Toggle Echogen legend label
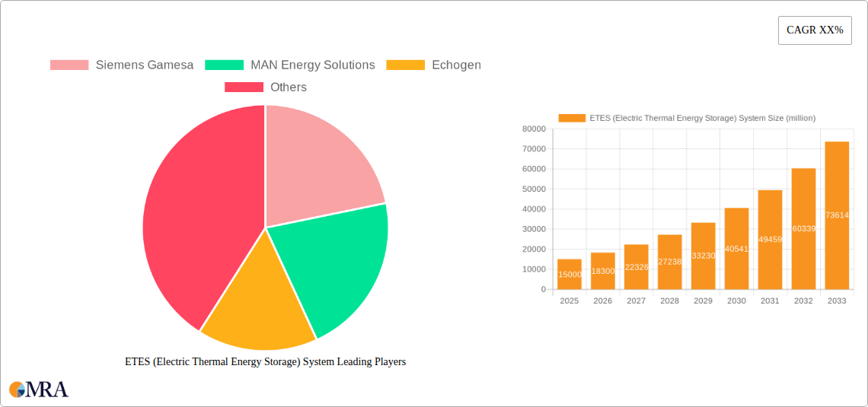This screenshot has width=868, height=407. [x=455, y=65]
